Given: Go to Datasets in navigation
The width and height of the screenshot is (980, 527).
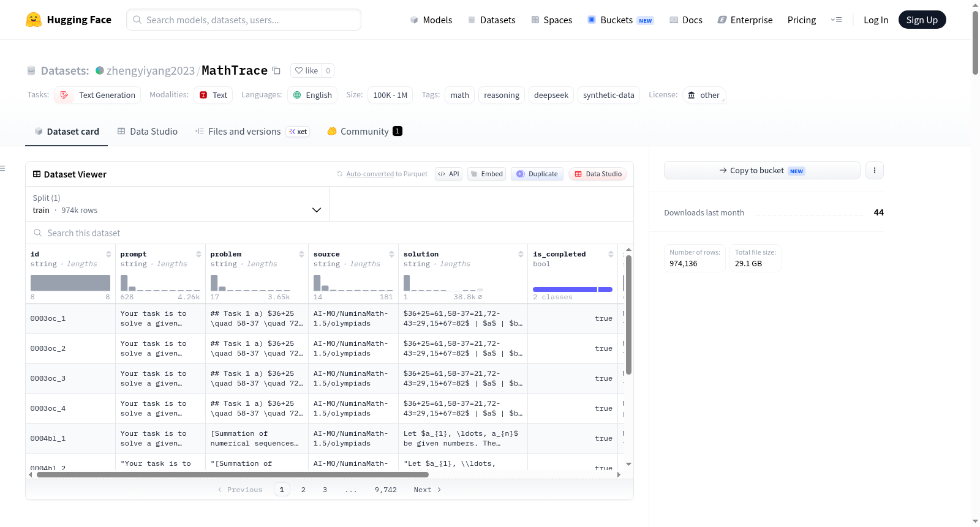Looking at the screenshot, I should coord(491,20).
